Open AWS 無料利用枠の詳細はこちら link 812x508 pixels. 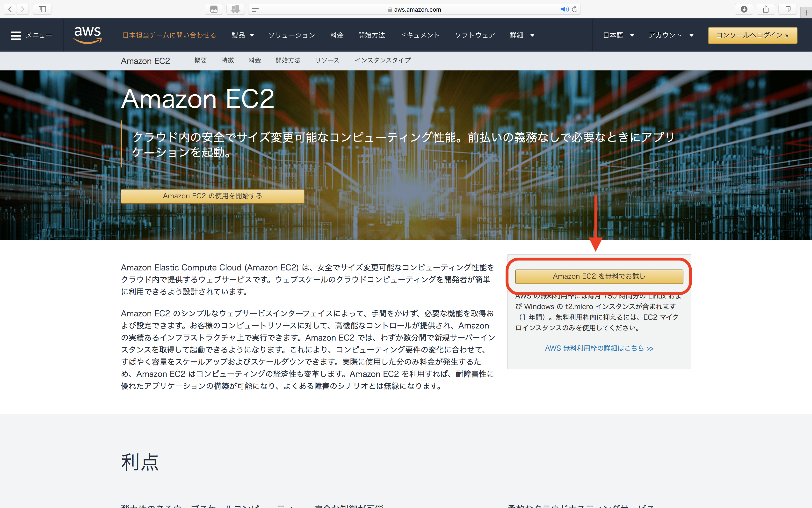pos(599,348)
